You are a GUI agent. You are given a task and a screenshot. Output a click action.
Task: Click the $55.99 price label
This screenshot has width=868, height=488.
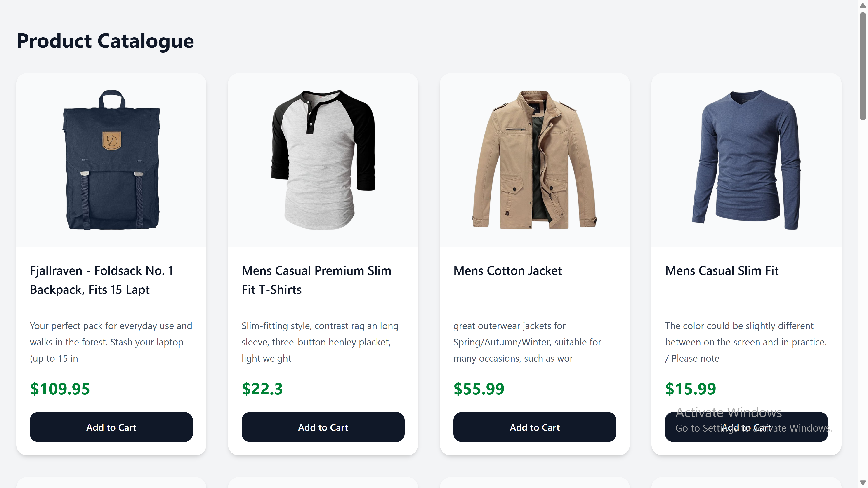point(479,389)
